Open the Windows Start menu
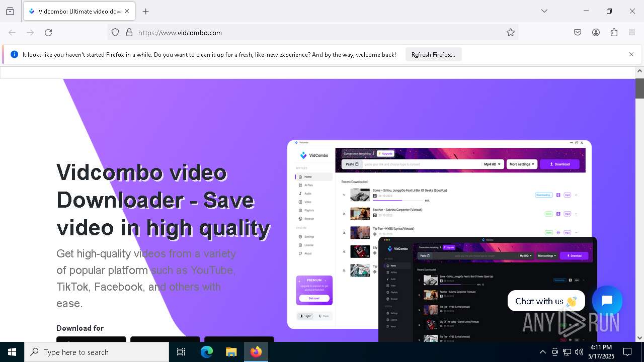 pyautogui.click(x=12, y=352)
